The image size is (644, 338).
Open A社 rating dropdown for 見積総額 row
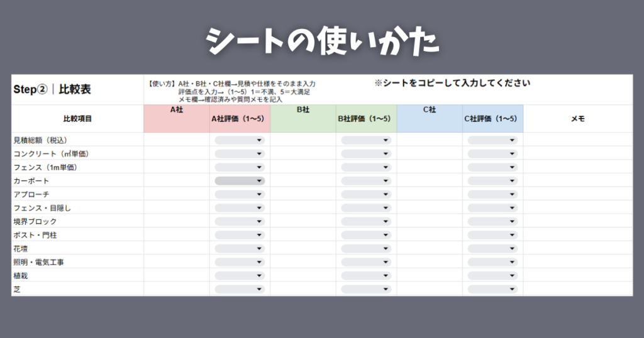tap(240, 140)
